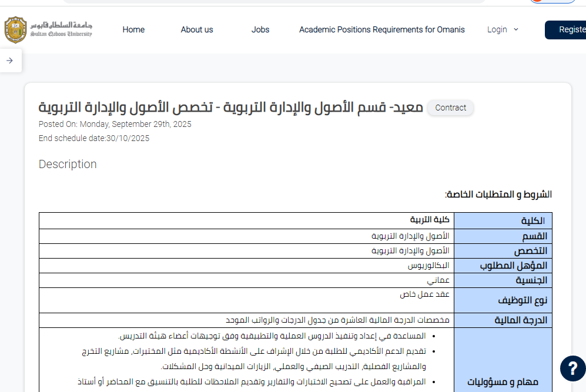Open the Login dropdown menu
Viewport: 586px width, 392px height.
click(x=503, y=30)
